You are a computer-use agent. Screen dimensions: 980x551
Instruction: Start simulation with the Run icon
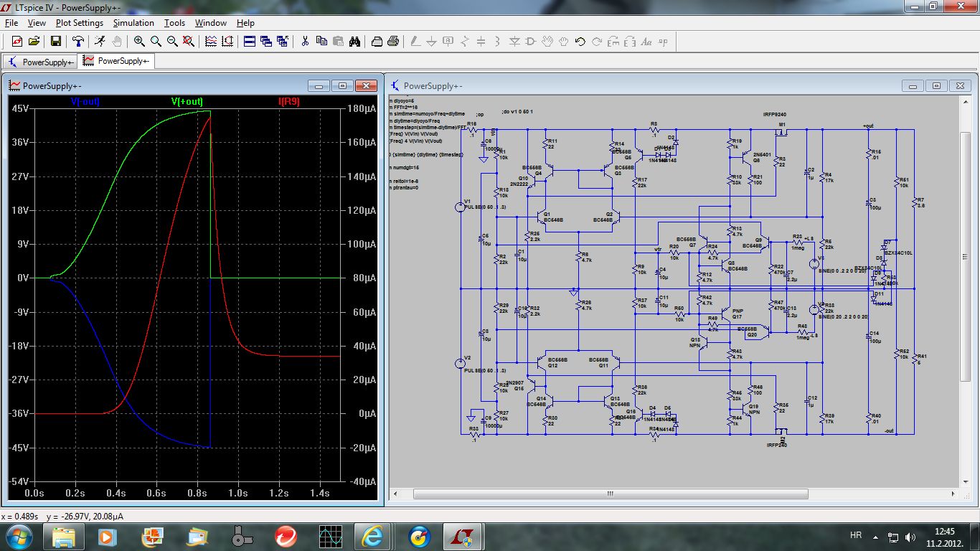tap(100, 42)
